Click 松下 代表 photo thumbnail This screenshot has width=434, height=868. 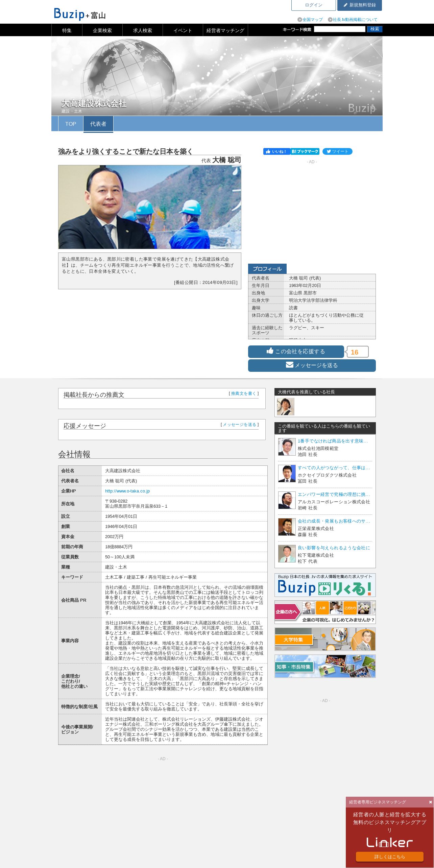(x=287, y=554)
